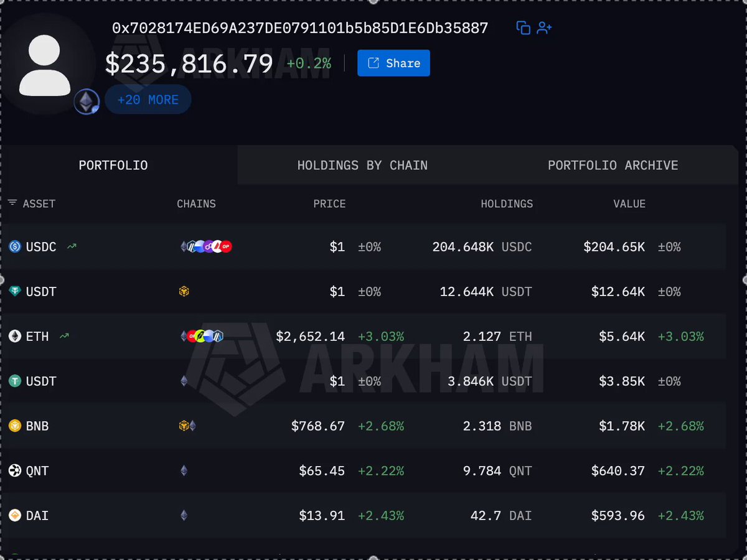Click the +0.2% portfolio change value

click(x=309, y=63)
